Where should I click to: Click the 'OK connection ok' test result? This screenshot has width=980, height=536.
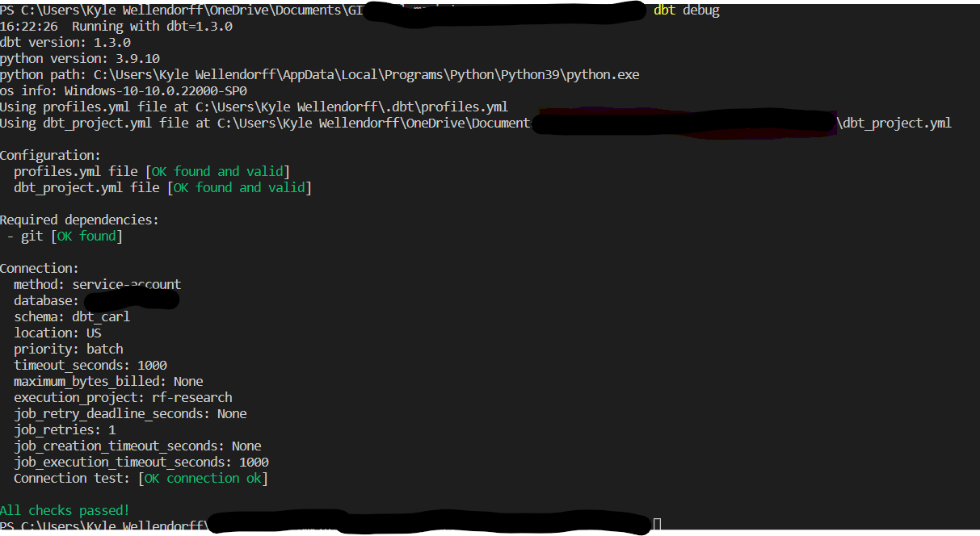203,477
